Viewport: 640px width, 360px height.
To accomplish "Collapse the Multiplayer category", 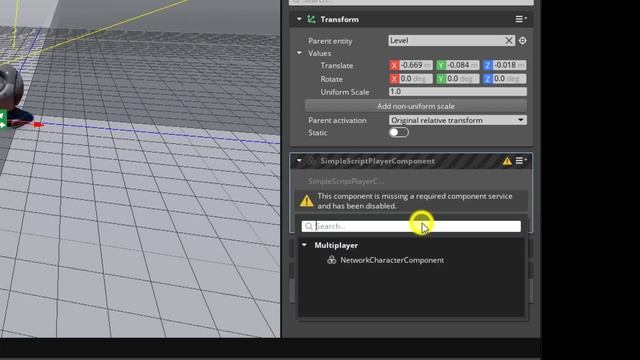I will click(304, 245).
